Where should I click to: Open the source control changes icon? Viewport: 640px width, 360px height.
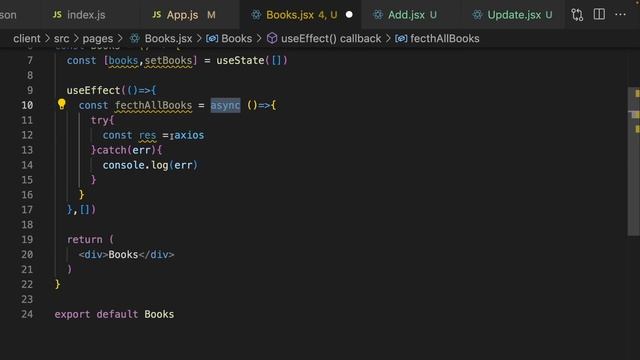click(577, 15)
